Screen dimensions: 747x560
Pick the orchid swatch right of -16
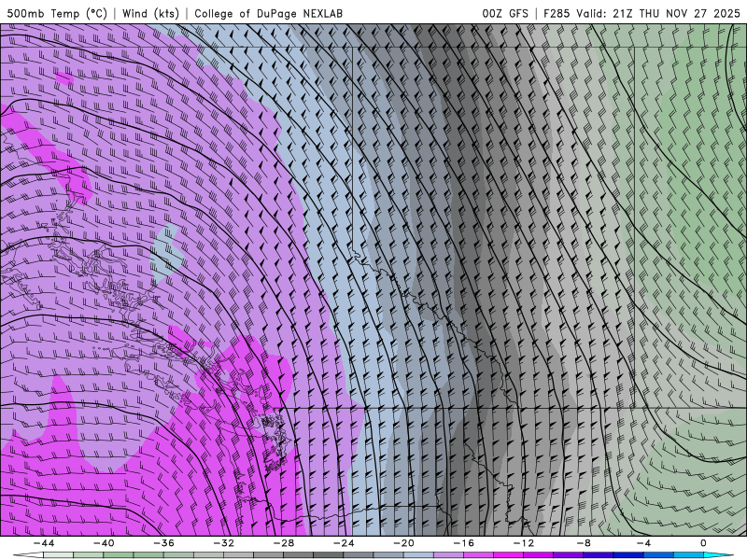(x=478, y=554)
